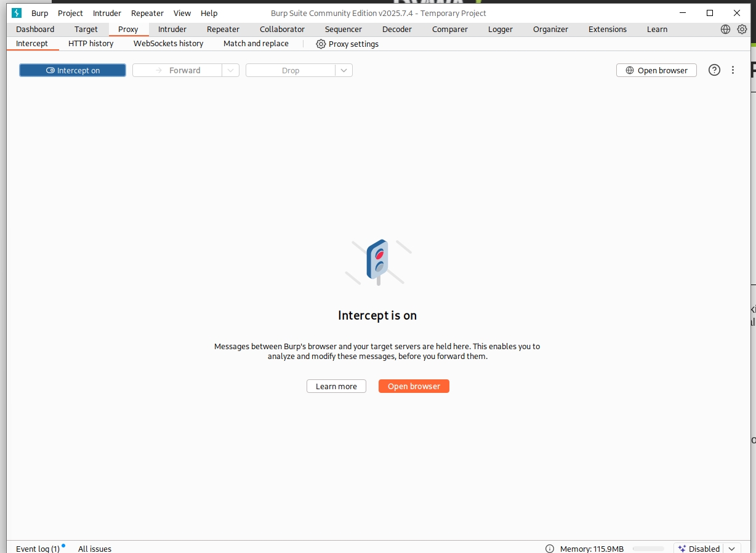Viewport: 756px width, 553px height.
Task: Select the Intercept sub-tab
Action: point(32,44)
